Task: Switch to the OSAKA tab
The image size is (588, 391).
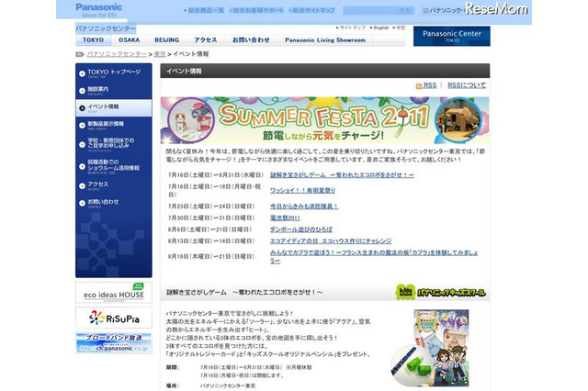Action: pyautogui.click(x=130, y=40)
